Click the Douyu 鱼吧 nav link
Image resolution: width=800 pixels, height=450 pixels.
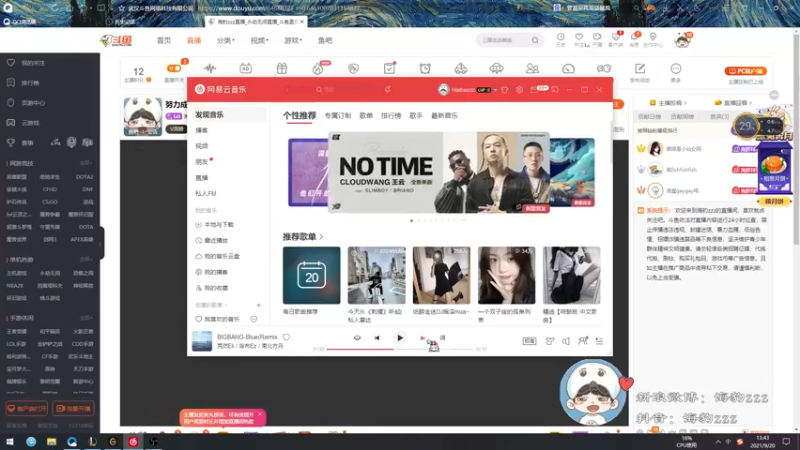[x=325, y=40]
